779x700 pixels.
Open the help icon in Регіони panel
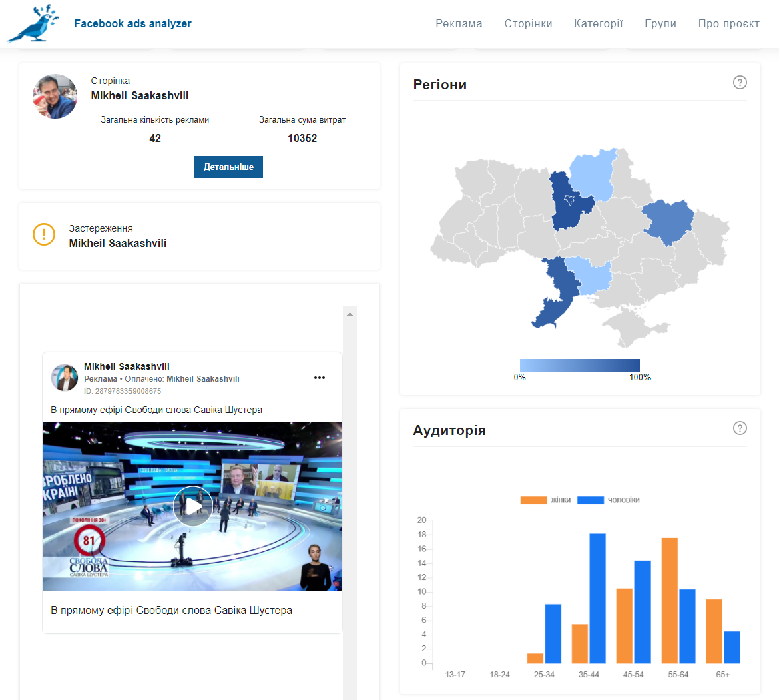[740, 83]
